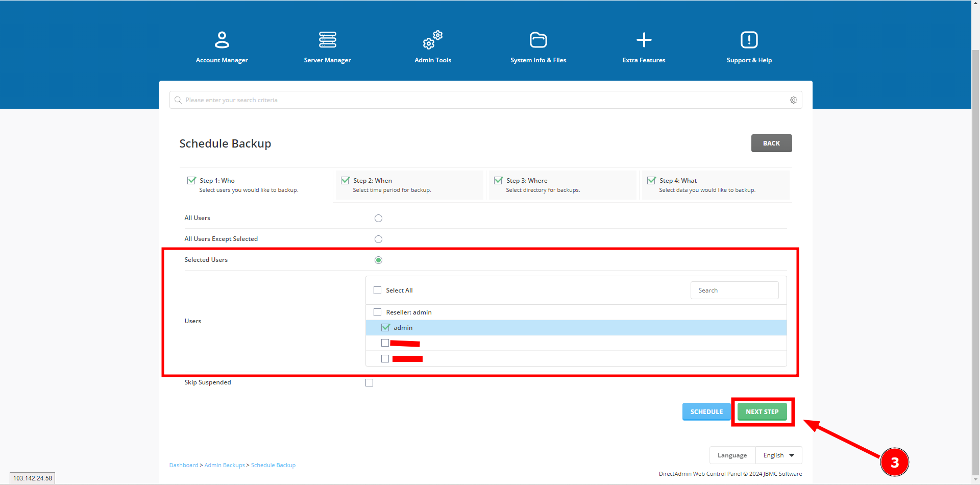Select the All Users radio button

tap(378, 219)
